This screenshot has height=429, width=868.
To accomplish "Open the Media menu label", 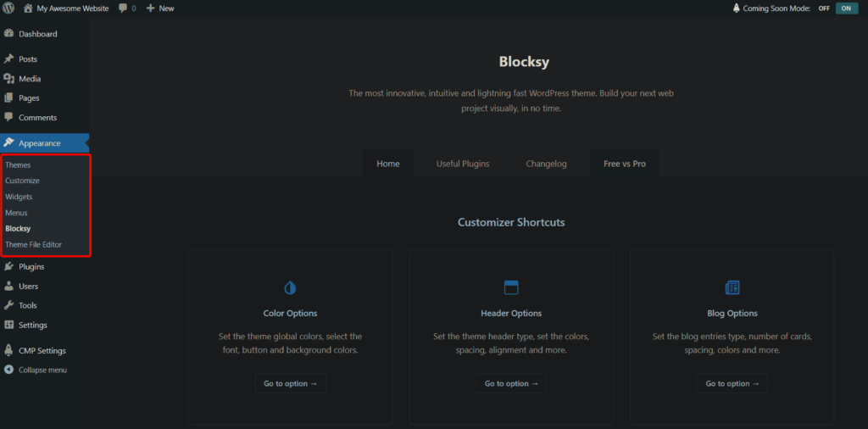I will pyautogui.click(x=30, y=79).
